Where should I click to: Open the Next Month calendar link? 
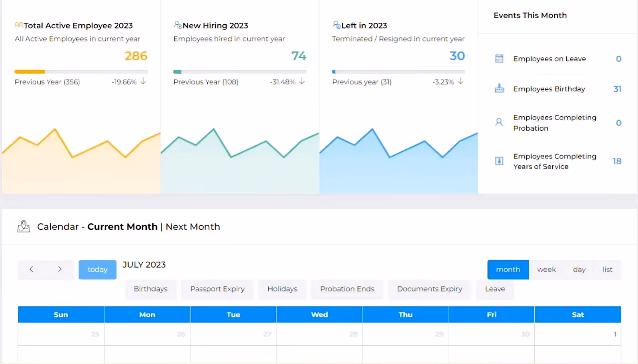click(x=193, y=227)
